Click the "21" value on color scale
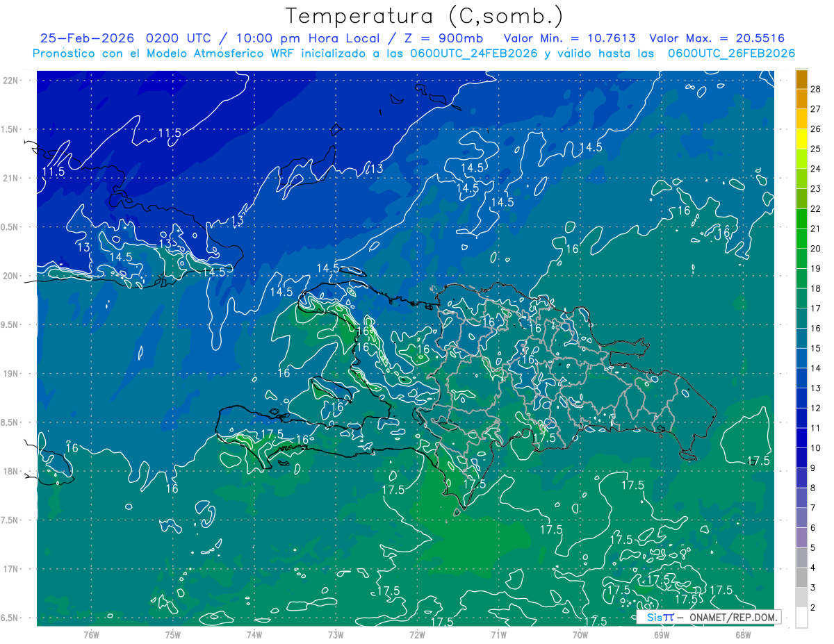The width and height of the screenshot is (834, 644). (816, 229)
